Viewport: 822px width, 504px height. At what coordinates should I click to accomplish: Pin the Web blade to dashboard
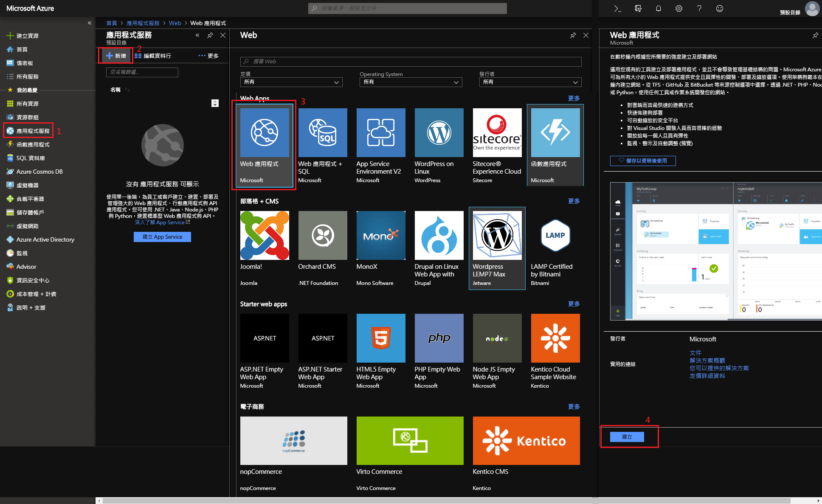[573, 35]
